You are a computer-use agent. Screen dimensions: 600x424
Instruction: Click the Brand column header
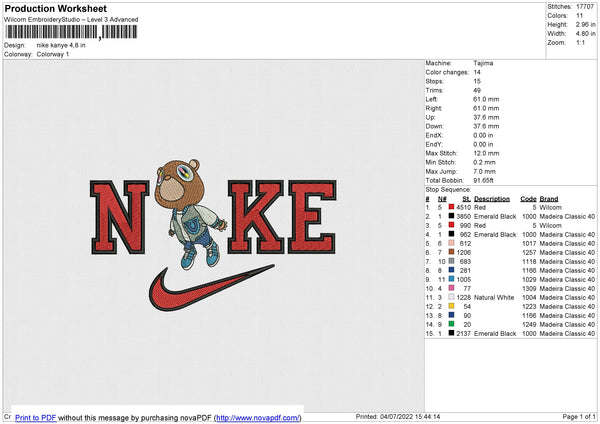pos(549,199)
